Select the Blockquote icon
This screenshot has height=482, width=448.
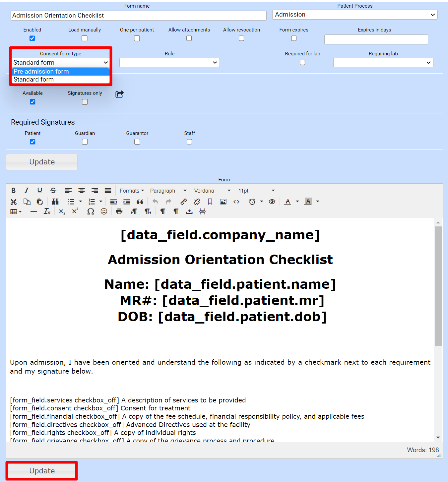140,202
